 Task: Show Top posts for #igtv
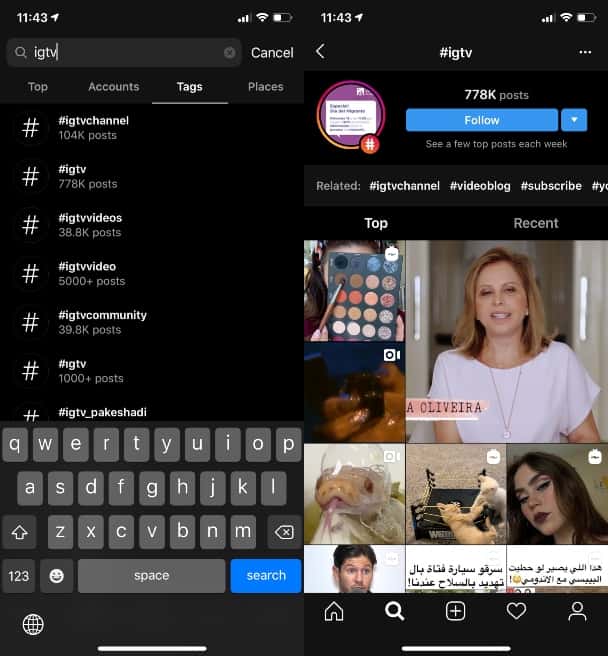(x=376, y=223)
